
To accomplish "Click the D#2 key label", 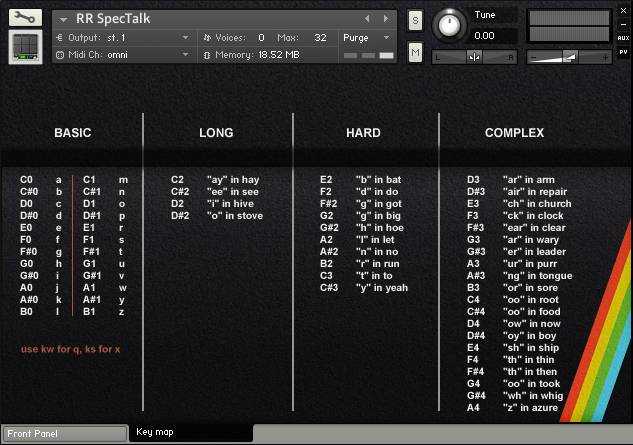I will click(x=180, y=216).
